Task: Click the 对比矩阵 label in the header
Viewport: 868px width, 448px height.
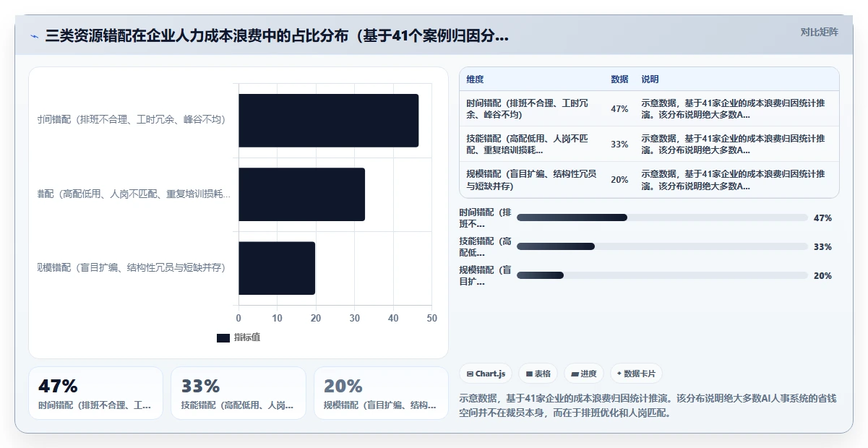Action: (819, 32)
